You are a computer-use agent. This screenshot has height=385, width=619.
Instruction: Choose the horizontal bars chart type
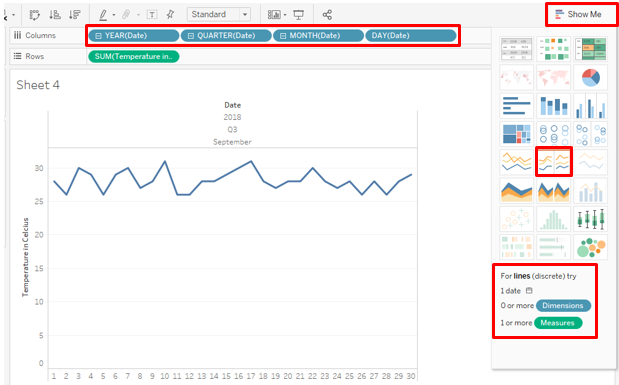(x=516, y=106)
